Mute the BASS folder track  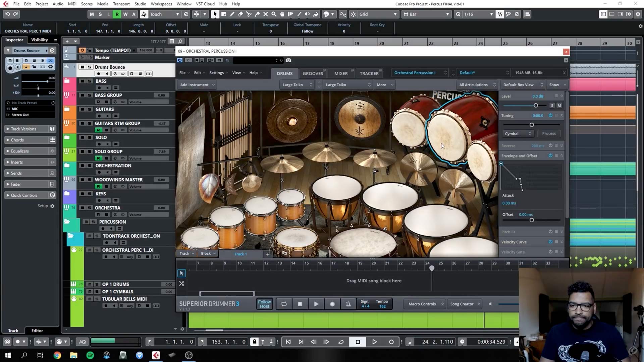(82, 81)
